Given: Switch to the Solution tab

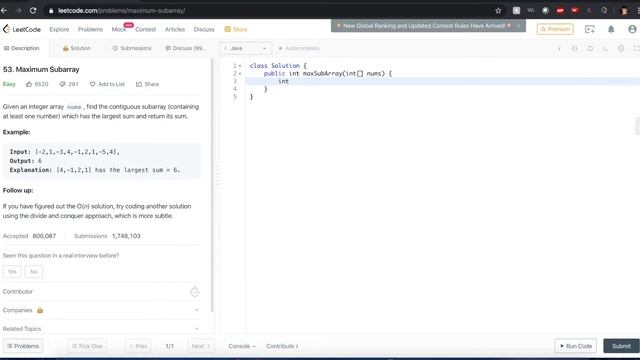Looking at the screenshot, I should (x=77, y=48).
